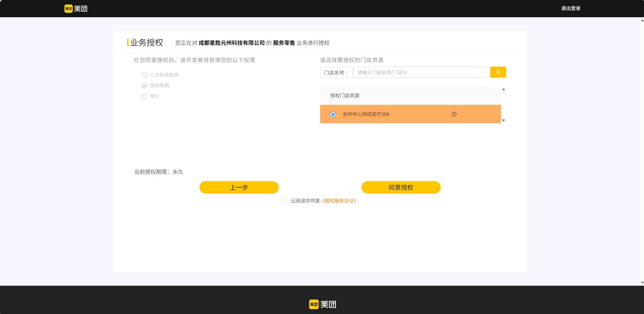Click the 业务授权 page title

click(x=147, y=42)
